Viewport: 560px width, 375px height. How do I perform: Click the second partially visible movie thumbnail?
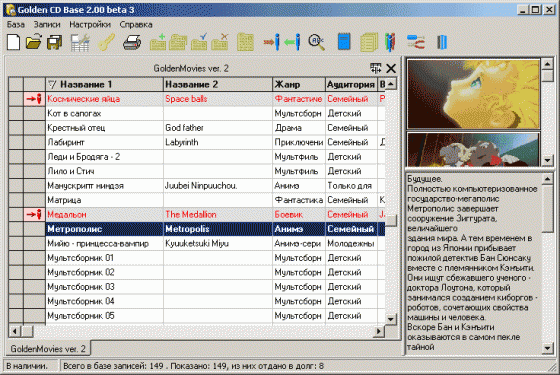473,149
